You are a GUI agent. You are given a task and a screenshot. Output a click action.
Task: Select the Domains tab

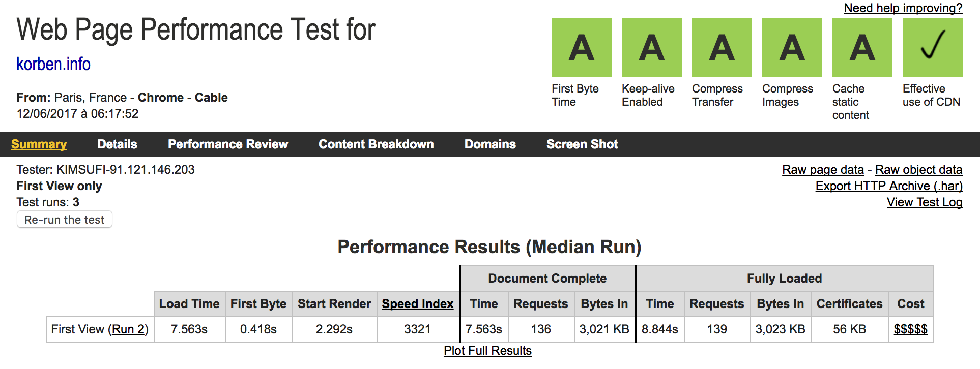pyautogui.click(x=490, y=144)
